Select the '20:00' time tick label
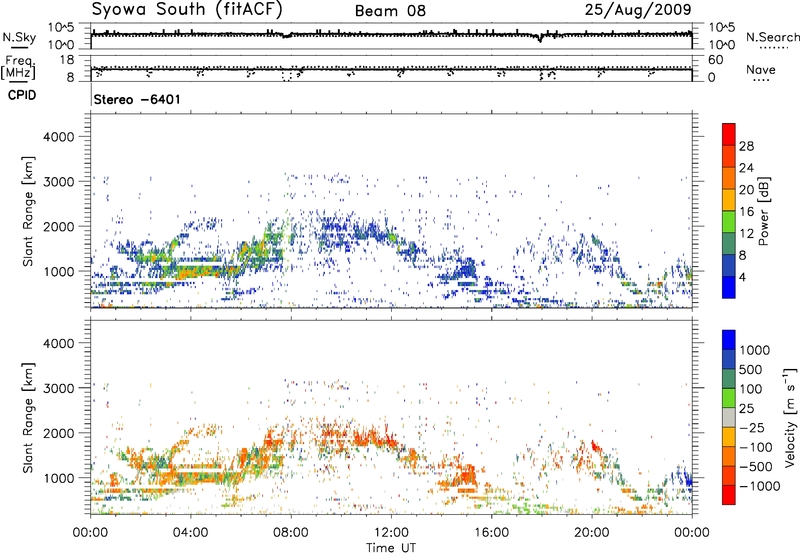 591,533
